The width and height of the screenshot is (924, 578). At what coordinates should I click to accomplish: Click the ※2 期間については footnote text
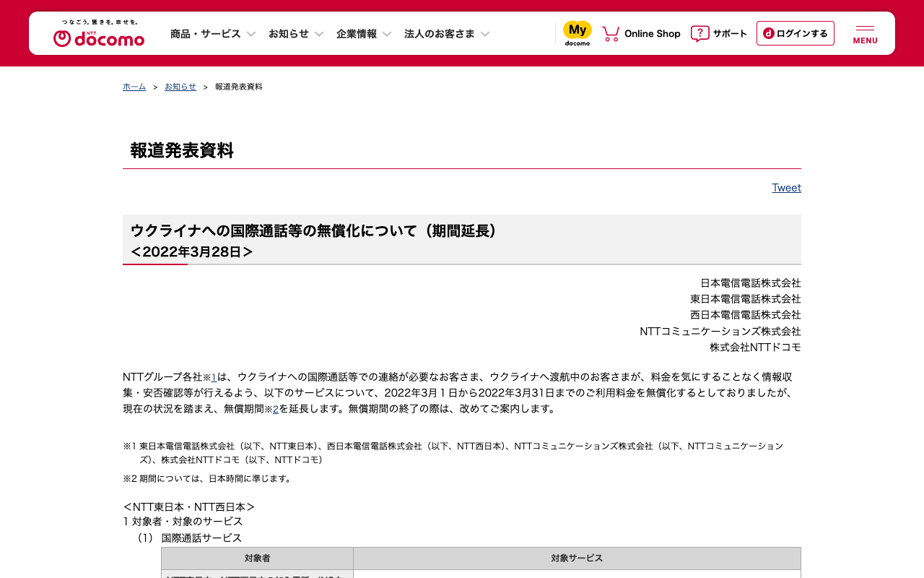point(208,478)
